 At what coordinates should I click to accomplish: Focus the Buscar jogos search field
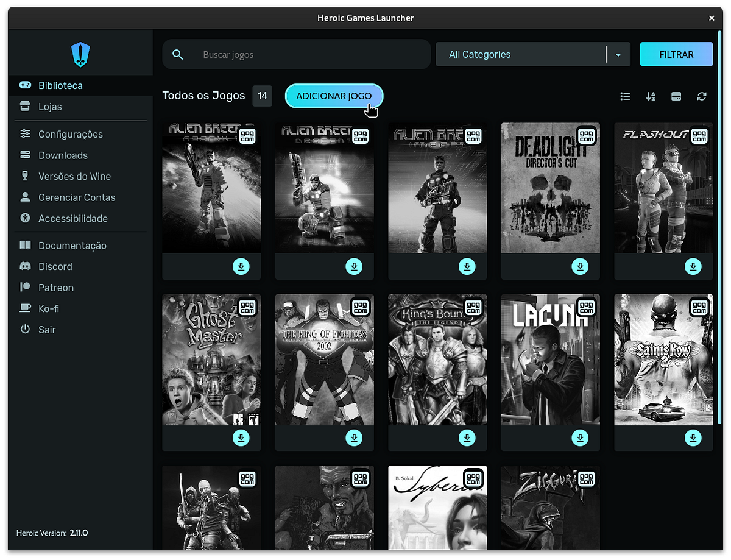pyautogui.click(x=297, y=55)
